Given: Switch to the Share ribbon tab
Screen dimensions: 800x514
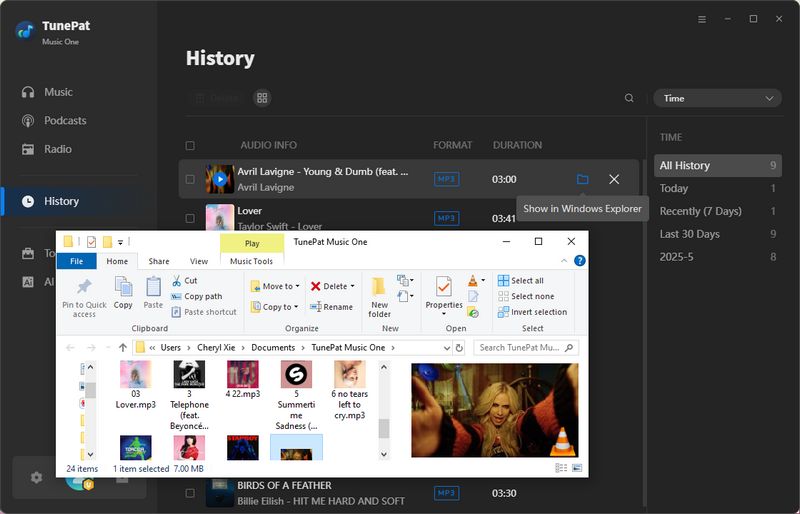Looking at the screenshot, I should tap(159, 261).
